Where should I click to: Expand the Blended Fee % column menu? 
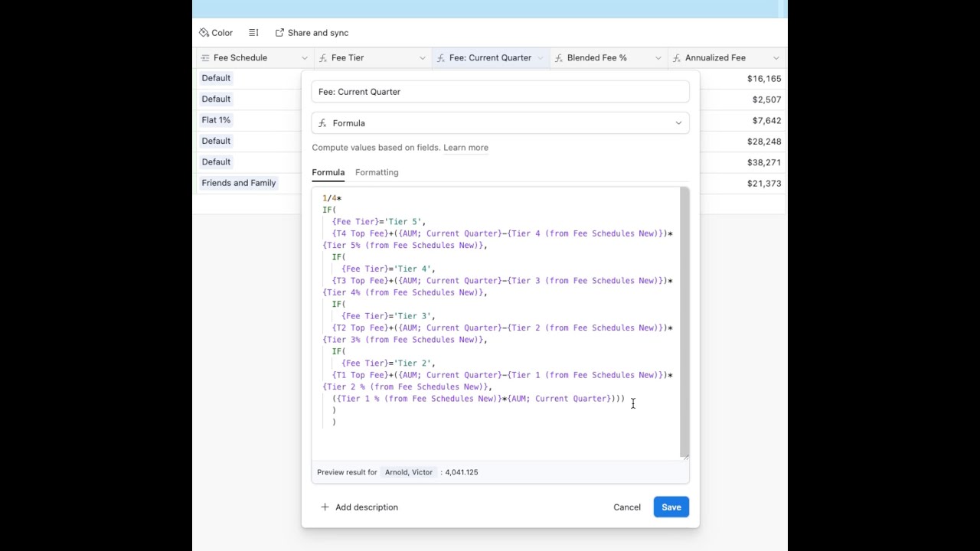coord(658,58)
